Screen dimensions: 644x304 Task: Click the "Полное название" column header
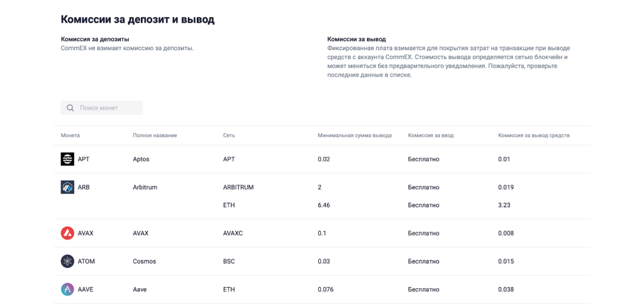[155, 136]
